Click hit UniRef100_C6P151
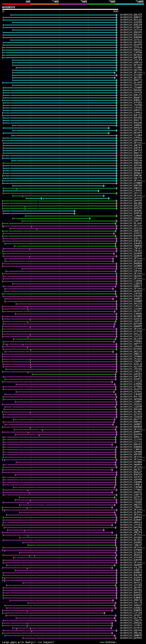This screenshot has height=644, width=146. (131, 271)
